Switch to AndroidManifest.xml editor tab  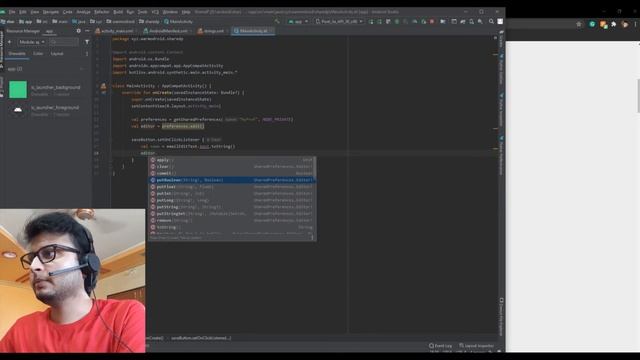(x=167, y=31)
